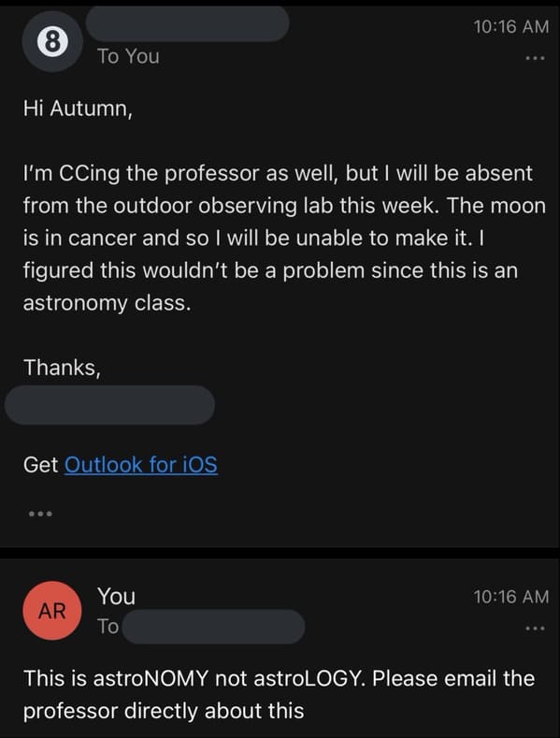Tap the redacted sender name at top
Screen dimensions: 560x738
[x=187, y=23]
